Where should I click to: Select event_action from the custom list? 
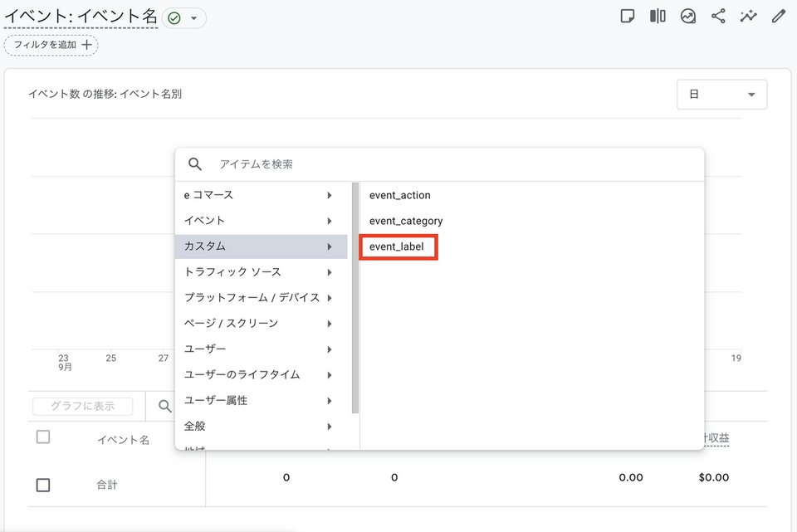[400, 195]
